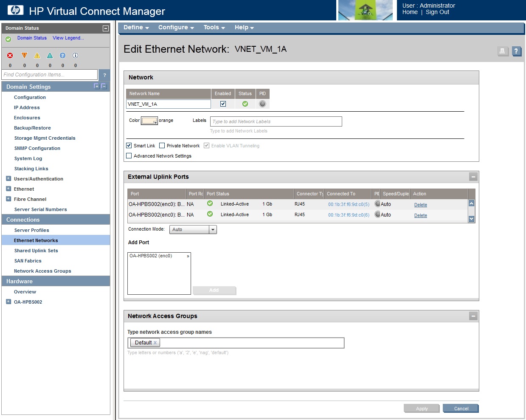
Task: Toggle PID for port connected to c0(6)
Action: point(377,214)
